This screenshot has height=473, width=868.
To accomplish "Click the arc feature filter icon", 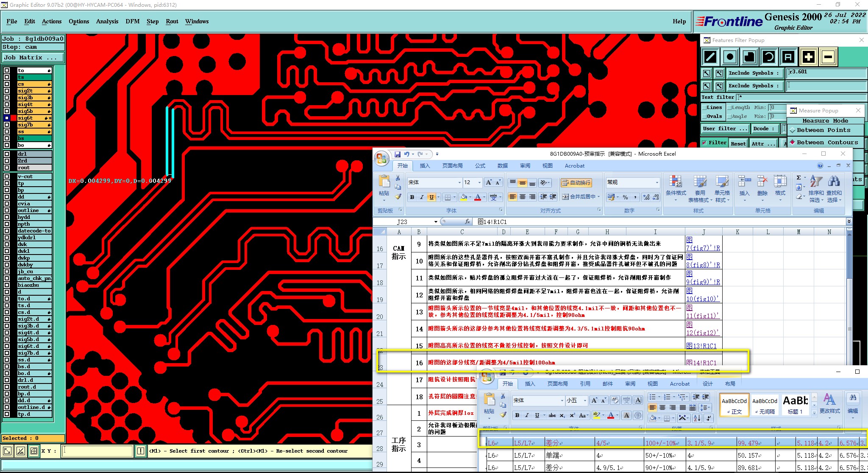I will [x=769, y=57].
